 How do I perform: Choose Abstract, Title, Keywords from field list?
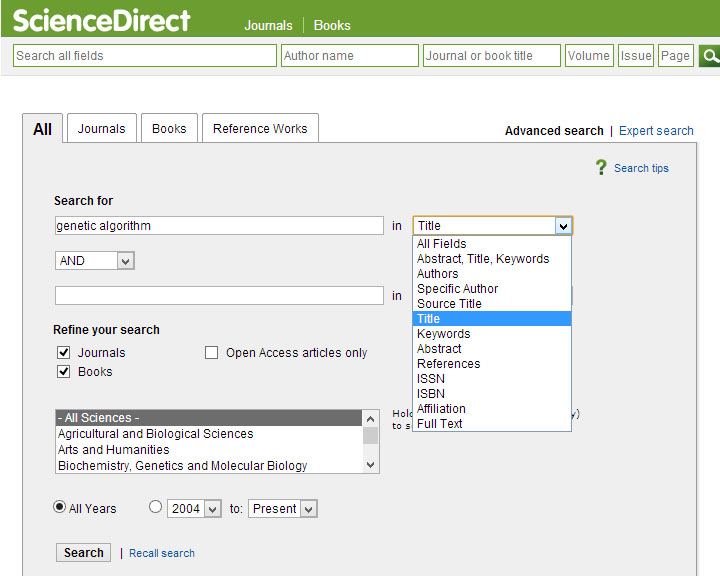pos(483,258)
